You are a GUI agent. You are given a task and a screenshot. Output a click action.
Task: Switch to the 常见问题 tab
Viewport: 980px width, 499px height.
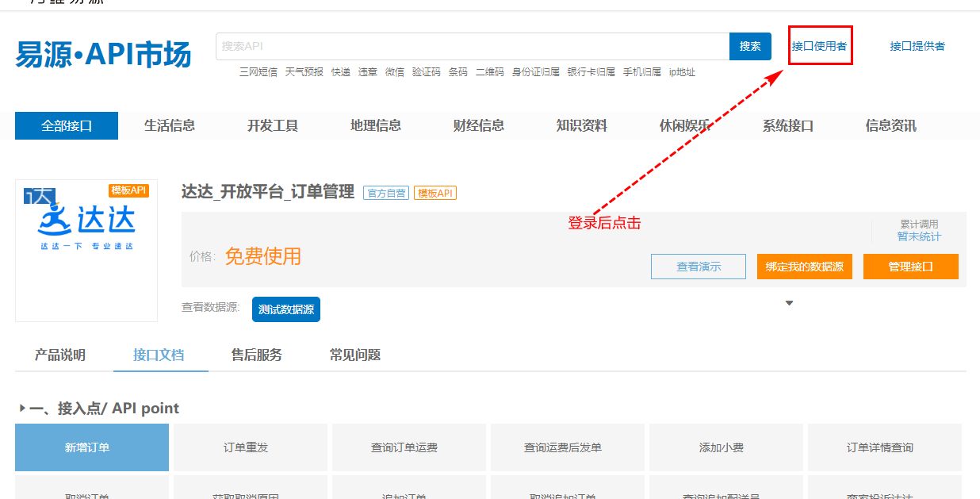click(x=355, y=355)
